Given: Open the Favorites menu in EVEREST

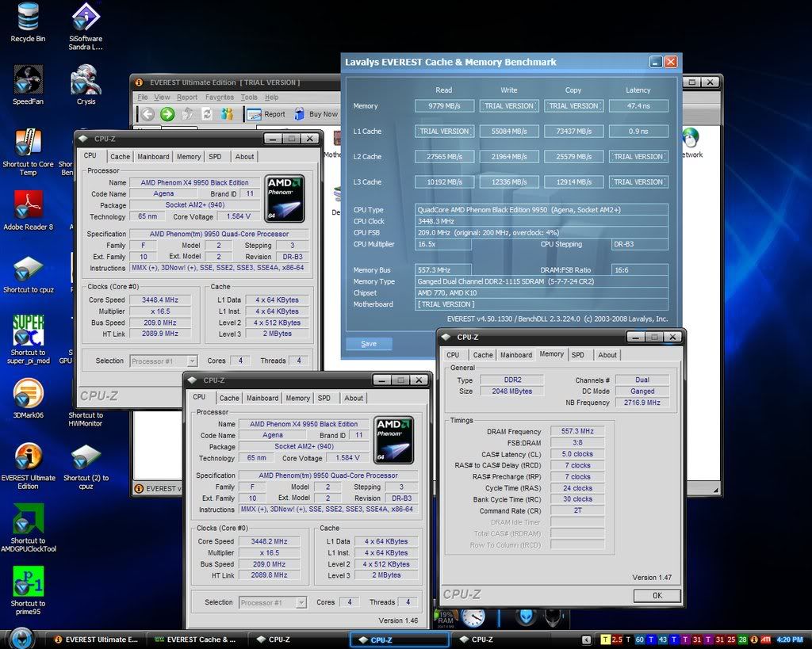Looking at the screenshot, I should point(219,97).
